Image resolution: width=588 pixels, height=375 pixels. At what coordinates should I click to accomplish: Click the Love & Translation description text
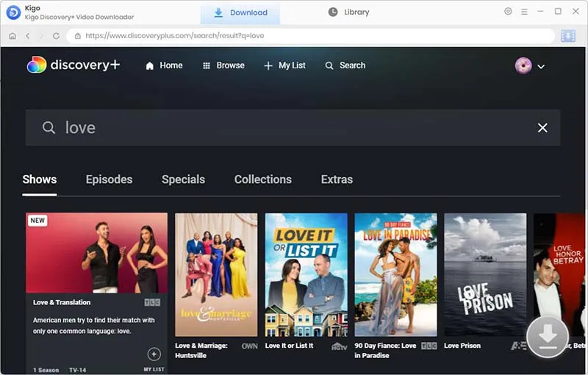click(x=94, y=326)
